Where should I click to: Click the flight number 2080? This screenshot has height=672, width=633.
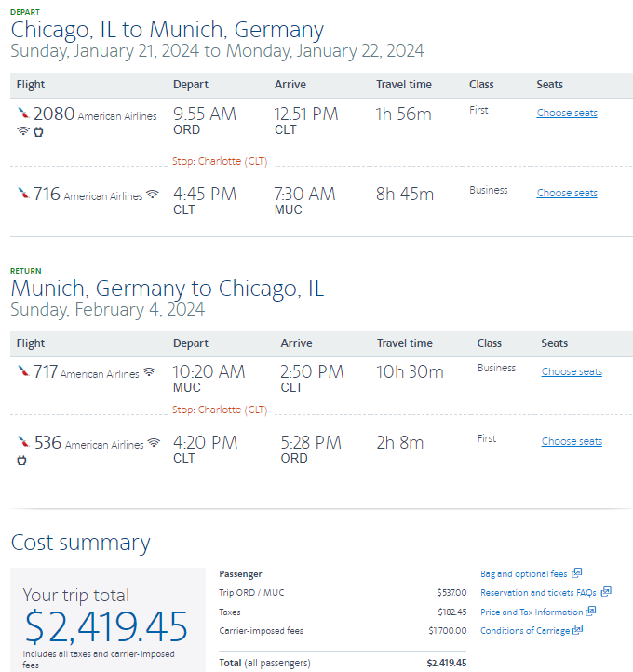click(x=53, y=114)
